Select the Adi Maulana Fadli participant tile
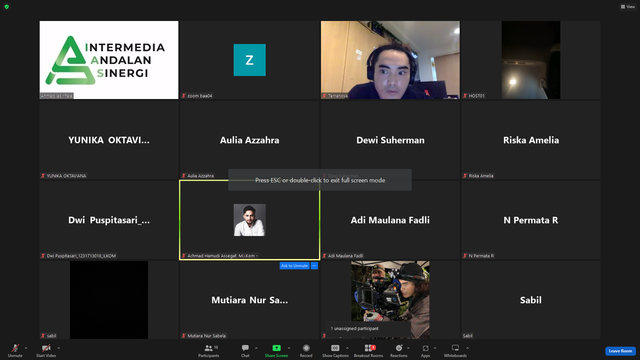The image size is (640, 360). tap(390, 220)
